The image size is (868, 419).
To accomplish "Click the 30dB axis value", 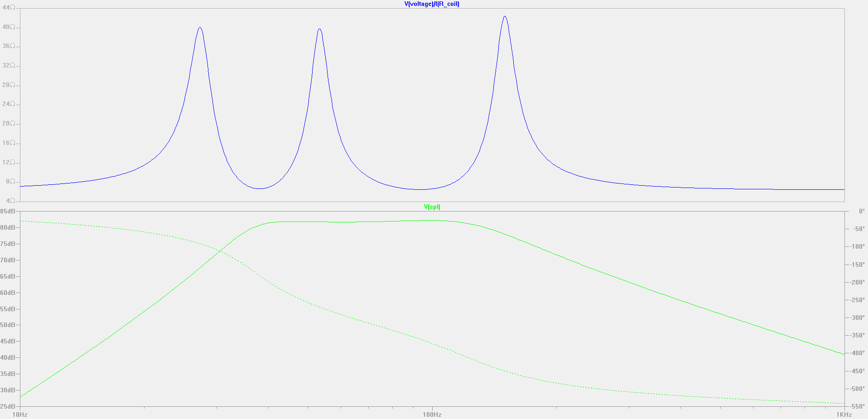I will [8, 390].
